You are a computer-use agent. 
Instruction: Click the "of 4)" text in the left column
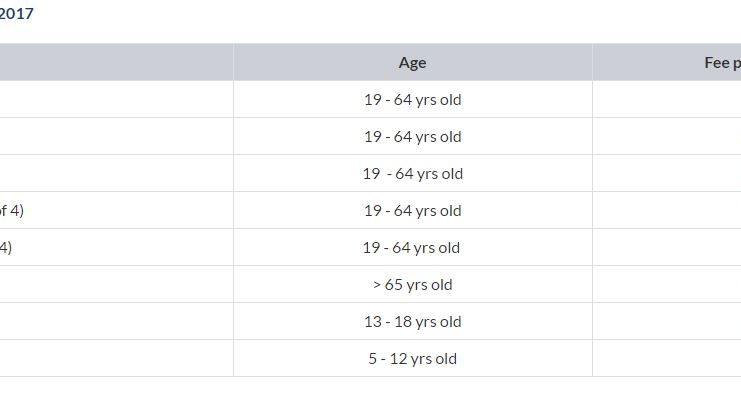tap(11, 210)
